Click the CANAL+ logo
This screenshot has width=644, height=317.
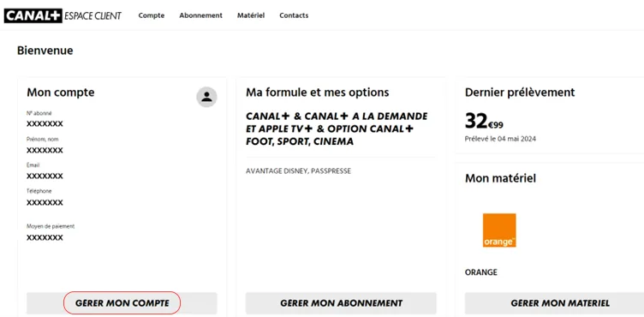pos(33,15)
